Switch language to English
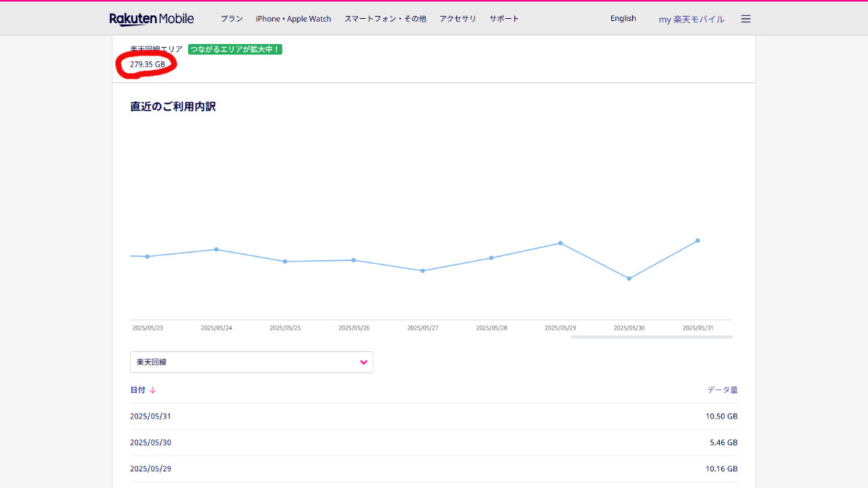Screen dimensions: 868x488 pos(623,19)
